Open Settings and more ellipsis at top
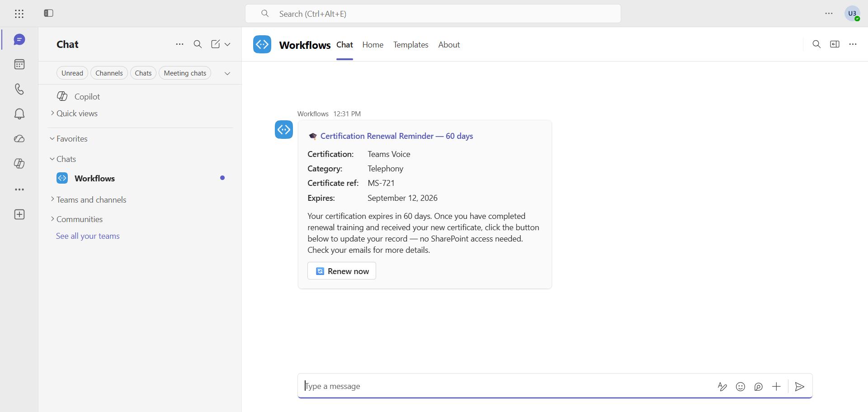 click(829, 14)
